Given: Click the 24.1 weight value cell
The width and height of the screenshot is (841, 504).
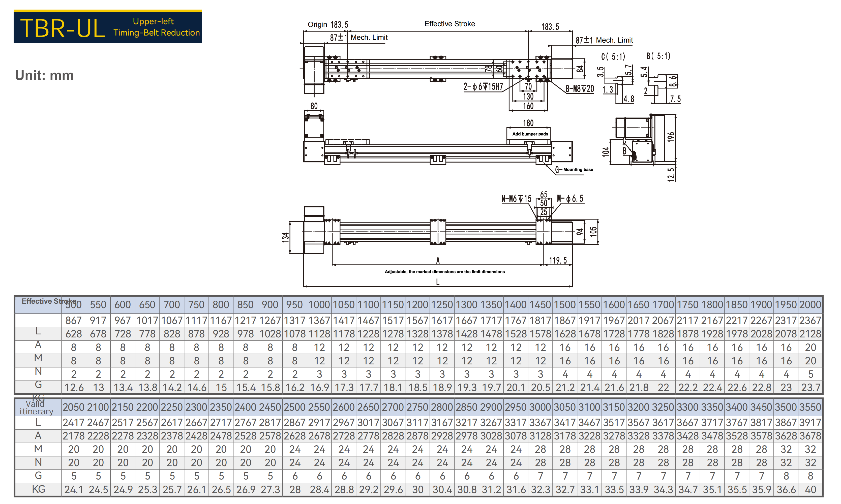Looking at the screenshot, I should pos(73,489).
